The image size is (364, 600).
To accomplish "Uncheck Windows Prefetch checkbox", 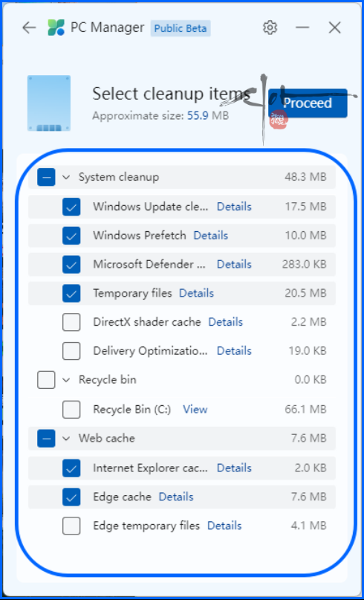I will click(71, 236).
